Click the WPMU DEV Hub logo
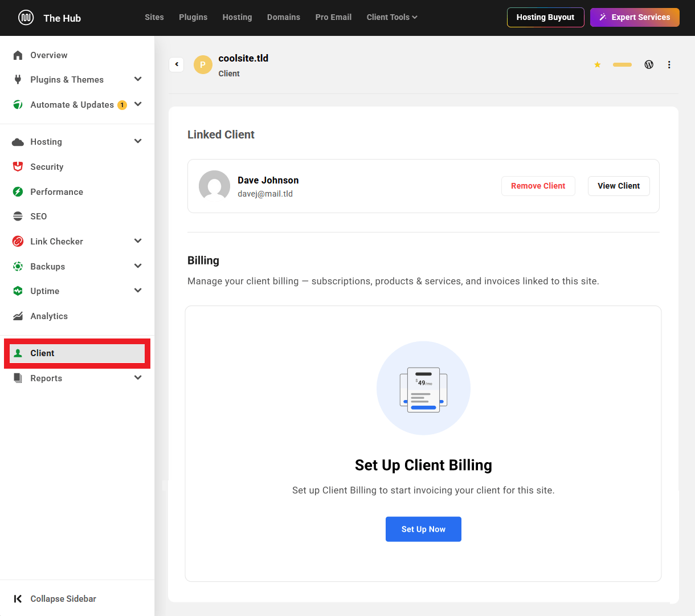This screenshot has width=695, height=616. point(26,18)
